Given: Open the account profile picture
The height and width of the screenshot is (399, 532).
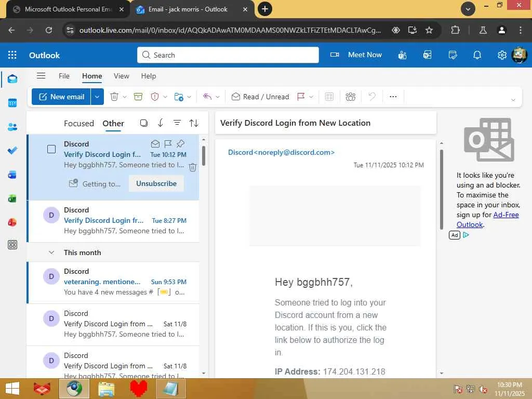Looking at the screenshot, I should tap(519, 55).
